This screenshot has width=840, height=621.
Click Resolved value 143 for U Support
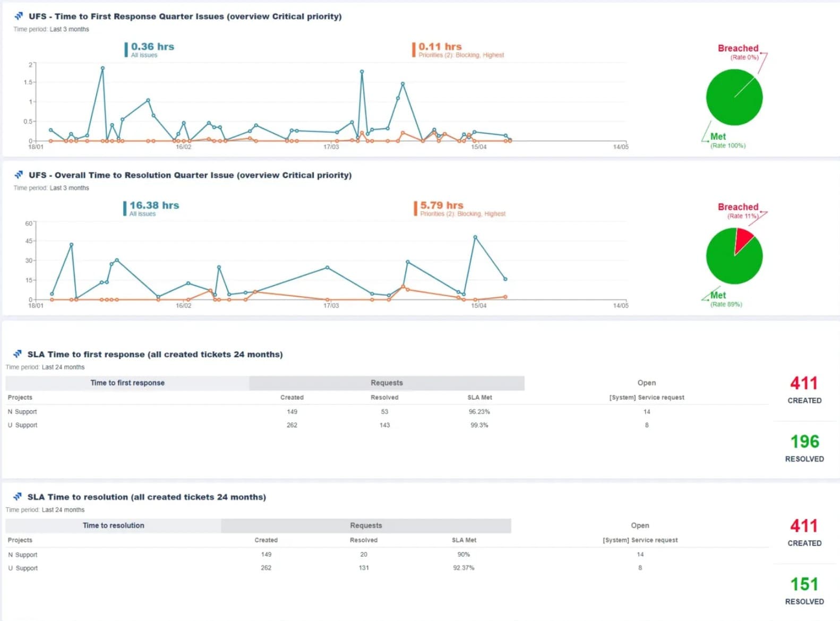click(x=384, y=425)
